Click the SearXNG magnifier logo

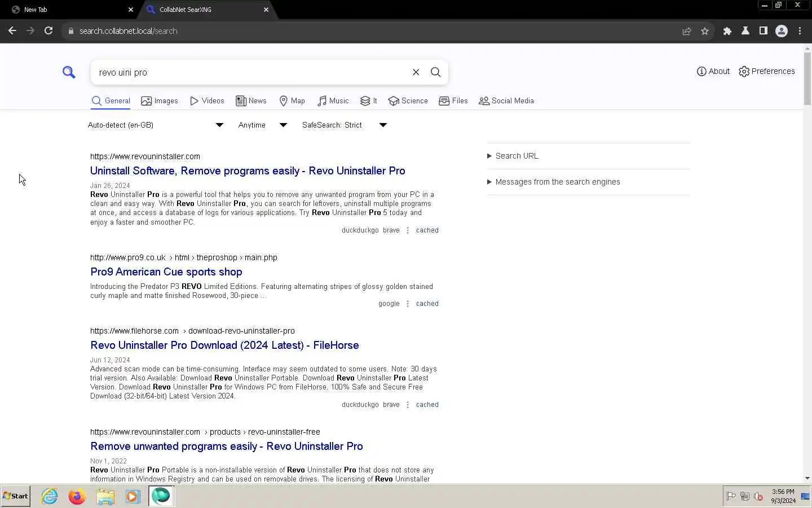pyautogui.click(x=69, y=72)
